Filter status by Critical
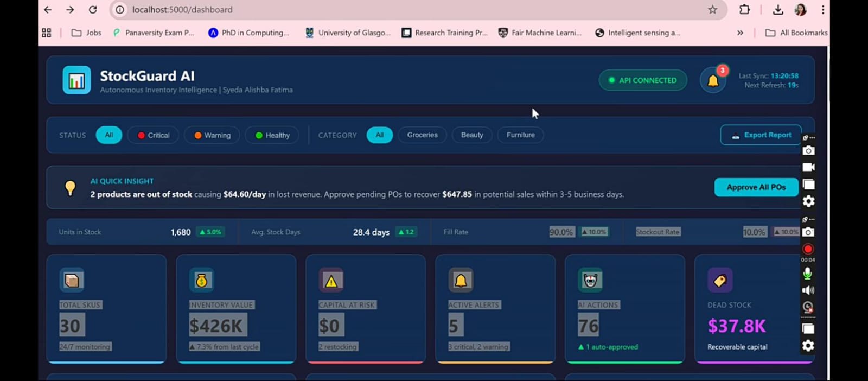The width and height of the screenshot is (868, 381). (x=154, y=135)
